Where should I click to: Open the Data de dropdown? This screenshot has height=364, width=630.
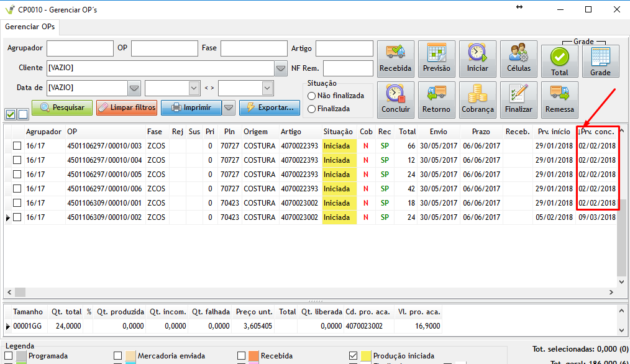[134, 88]
